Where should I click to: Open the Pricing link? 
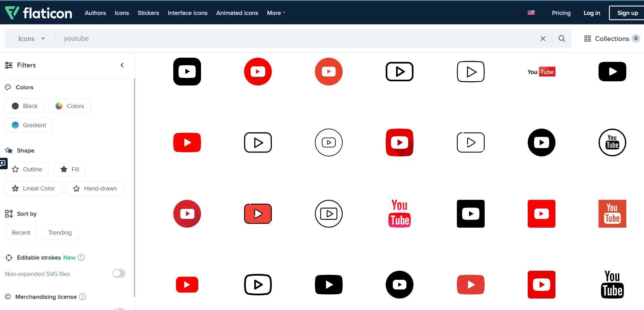pos(561,13)
